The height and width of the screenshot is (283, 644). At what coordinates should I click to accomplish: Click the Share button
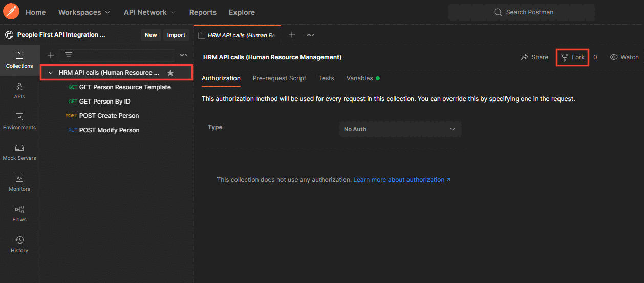(x=534, y=57)
